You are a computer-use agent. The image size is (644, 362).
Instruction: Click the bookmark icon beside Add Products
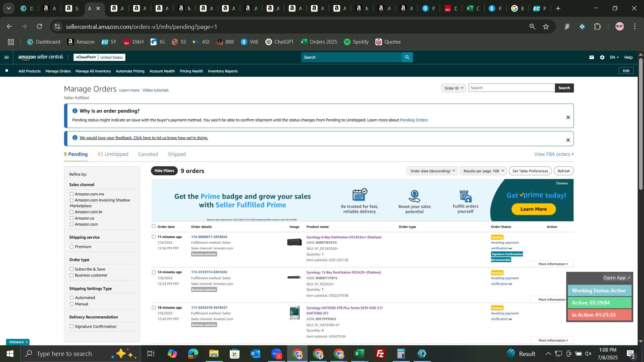(x=7, y=71)
